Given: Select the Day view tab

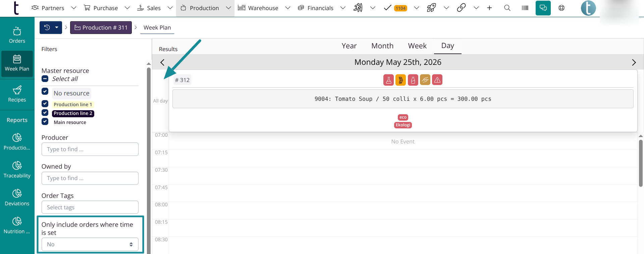Looking at the screenshot, I should [448, 46].
